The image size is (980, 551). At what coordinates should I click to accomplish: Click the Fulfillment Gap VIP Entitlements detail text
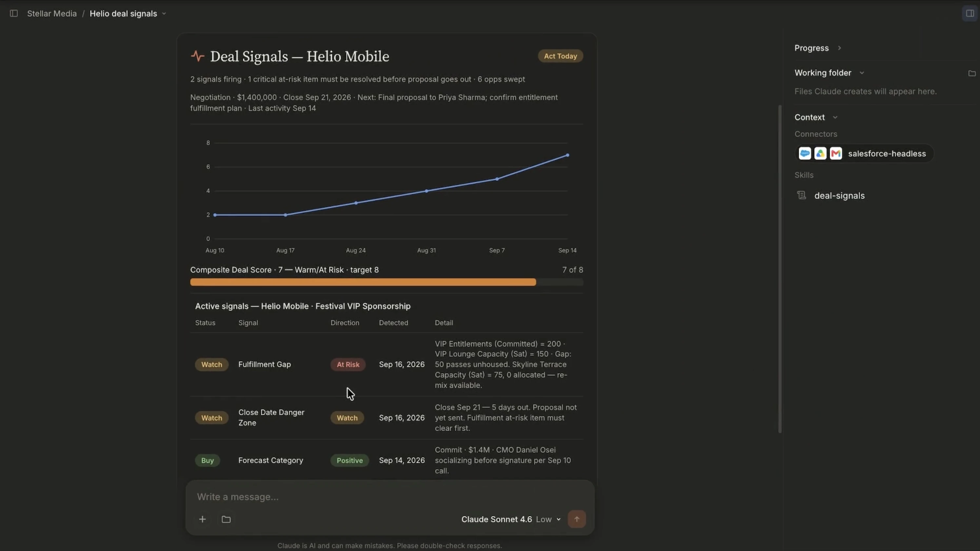(503, 364)
